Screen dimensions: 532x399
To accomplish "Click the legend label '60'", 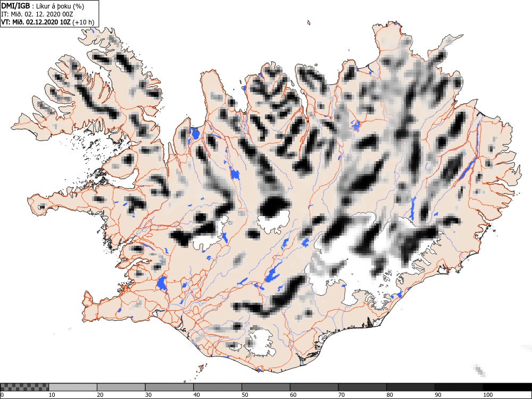I will 293,395.
